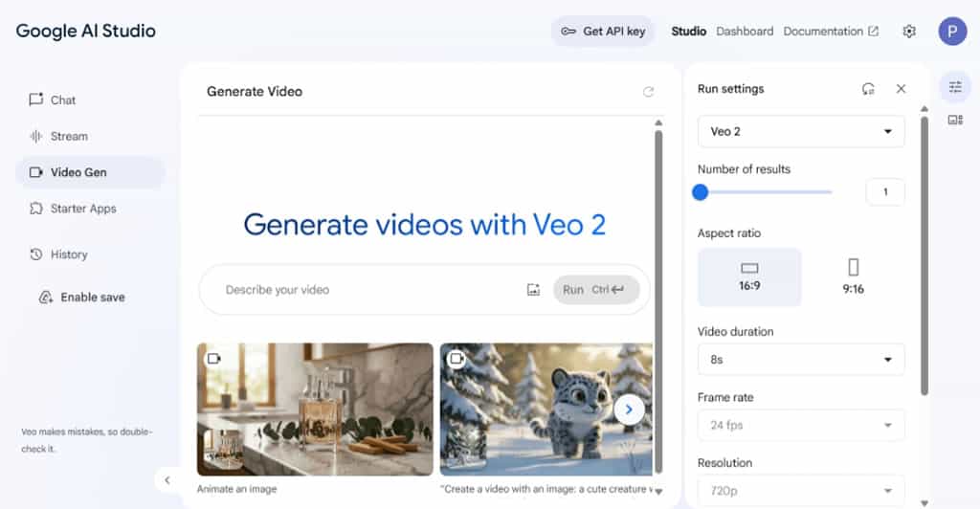Toggle the run settings sliders icon
980x509 pixels.
click(x=955, y=87)
